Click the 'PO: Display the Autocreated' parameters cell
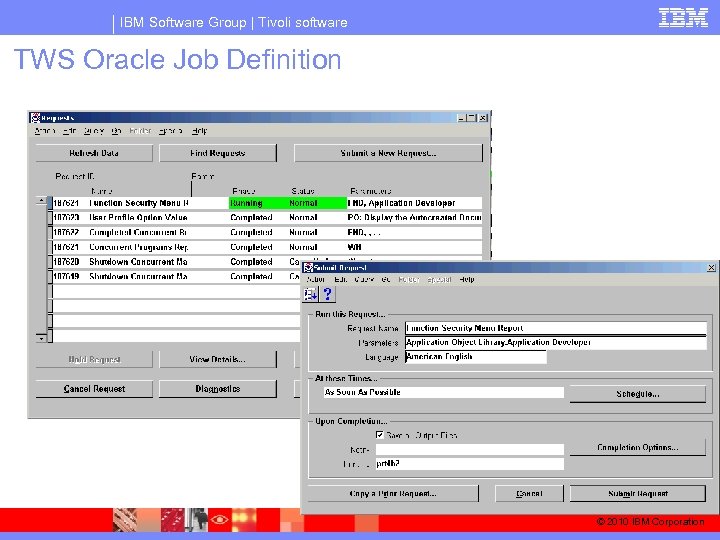720x540 pixels. pyautogui.click(x=415, y=218)
